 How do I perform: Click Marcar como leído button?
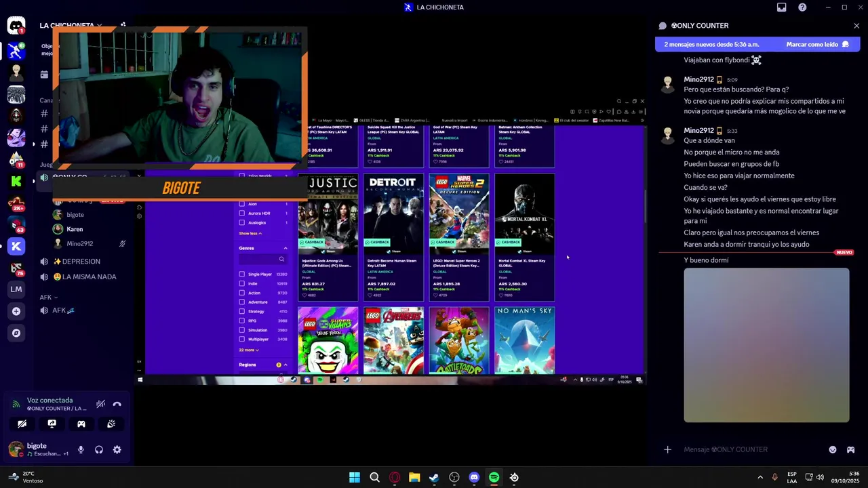[x=818, y=44]
